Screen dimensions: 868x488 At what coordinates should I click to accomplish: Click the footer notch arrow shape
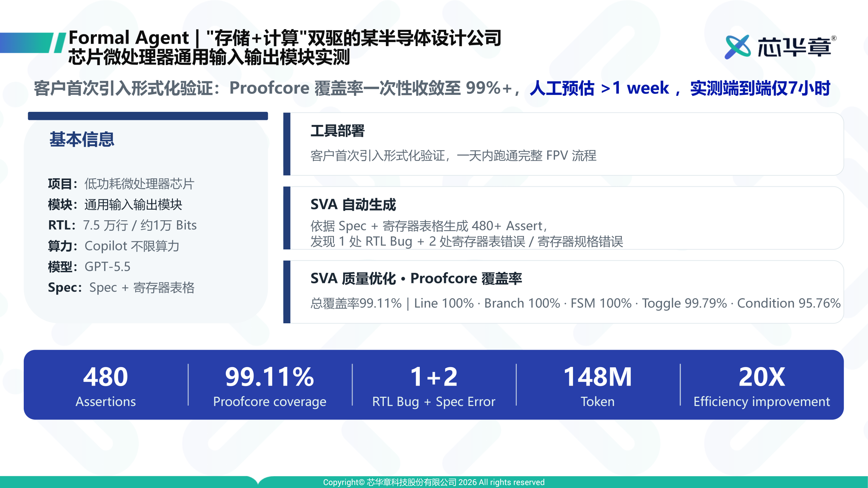click(258, 481)
